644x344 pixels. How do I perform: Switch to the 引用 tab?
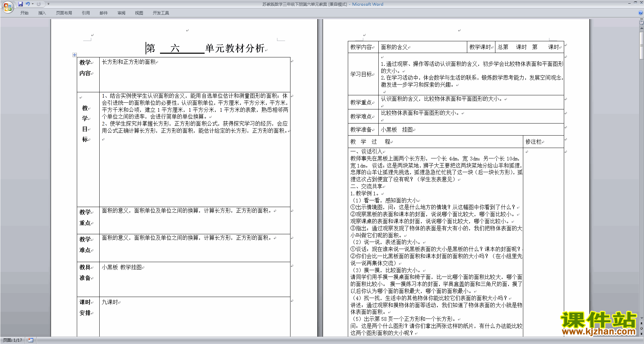point(86,13)
